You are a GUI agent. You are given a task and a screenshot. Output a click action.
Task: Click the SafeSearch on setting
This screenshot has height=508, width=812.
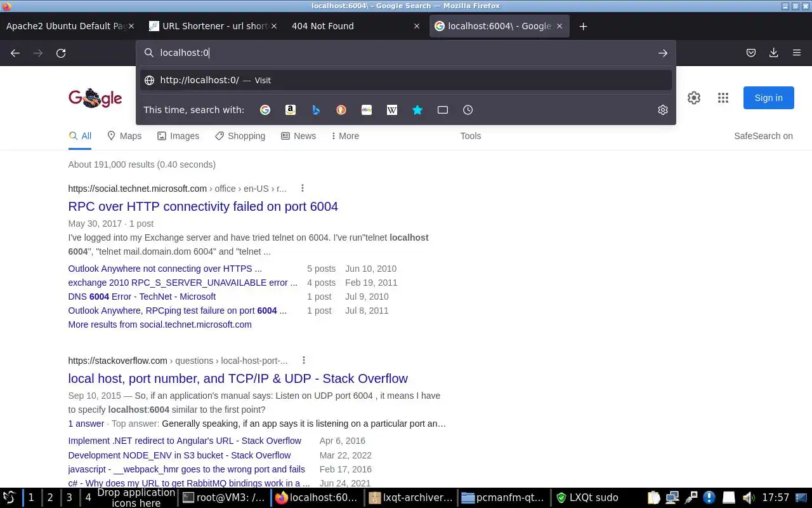(763, 136)
